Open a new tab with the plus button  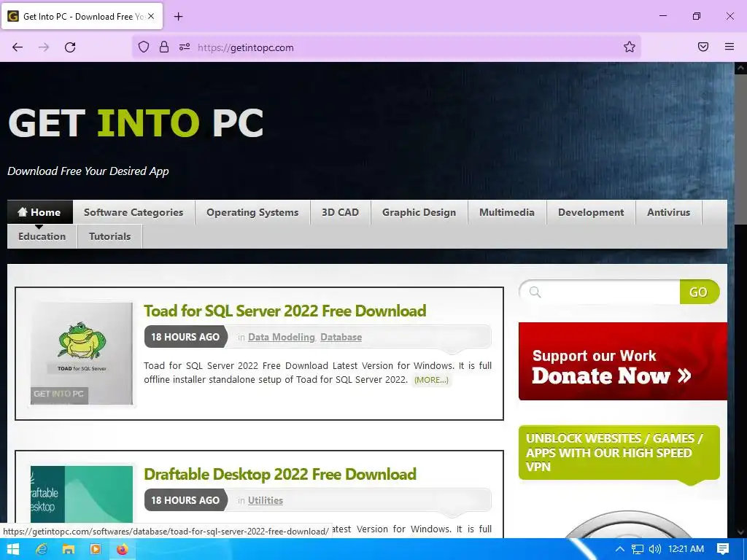tap(178, 17)
